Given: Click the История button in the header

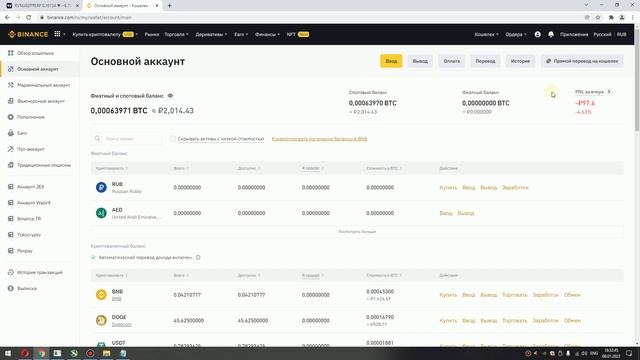Looking at the screenshot, I should [x=520, y=61].
